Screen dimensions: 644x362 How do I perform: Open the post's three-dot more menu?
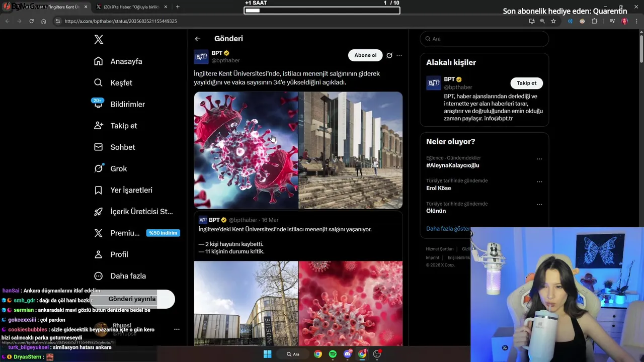pos(399,55)
